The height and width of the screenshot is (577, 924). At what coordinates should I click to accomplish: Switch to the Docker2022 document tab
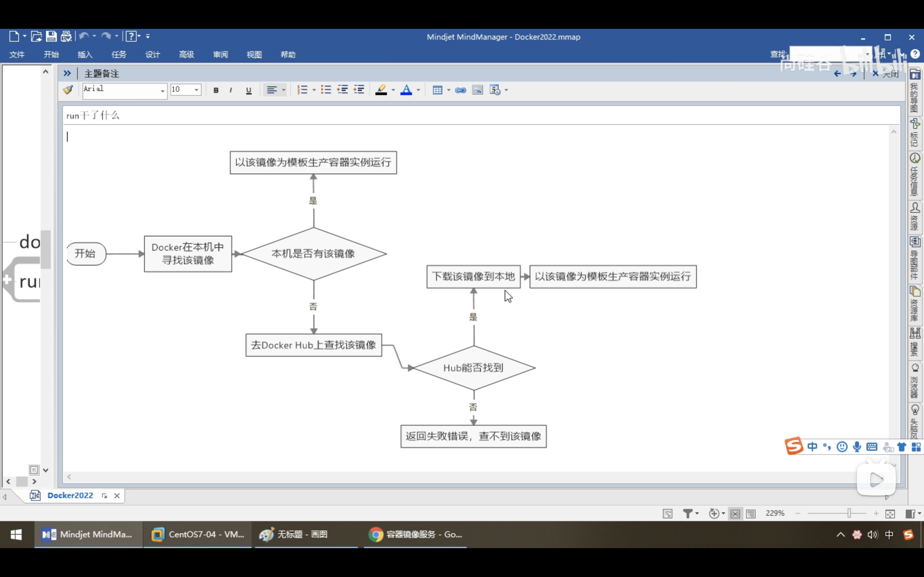tap(70, 495)
